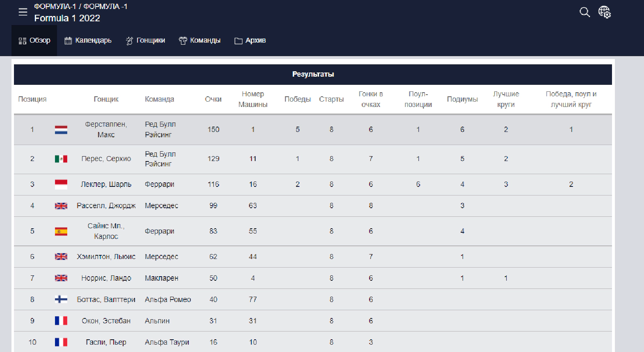Click the Позиция column header
This screenshot has width=644, height=352.
point(32,99)
